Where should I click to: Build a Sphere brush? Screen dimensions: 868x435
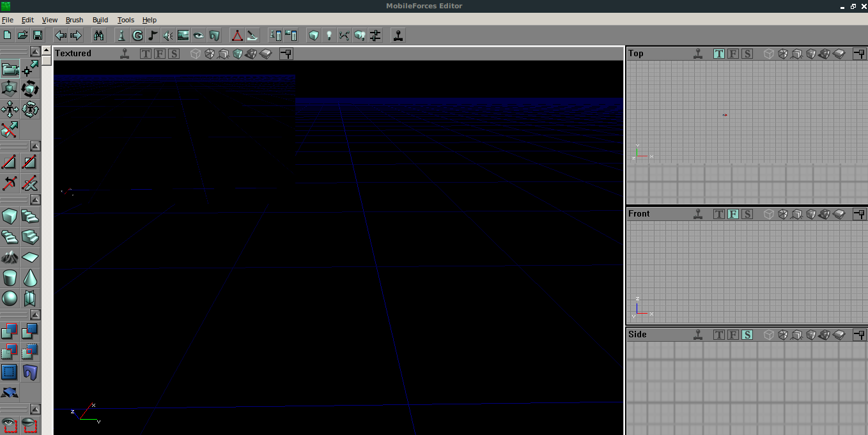pos(10,298)
